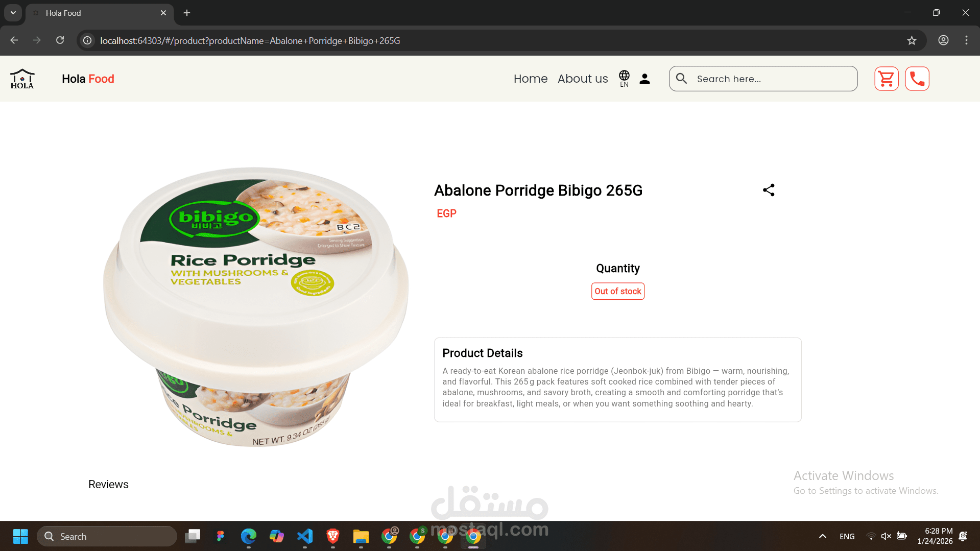Click the Hola Food brand link
The image size is (980, 551).
(88, 79)
